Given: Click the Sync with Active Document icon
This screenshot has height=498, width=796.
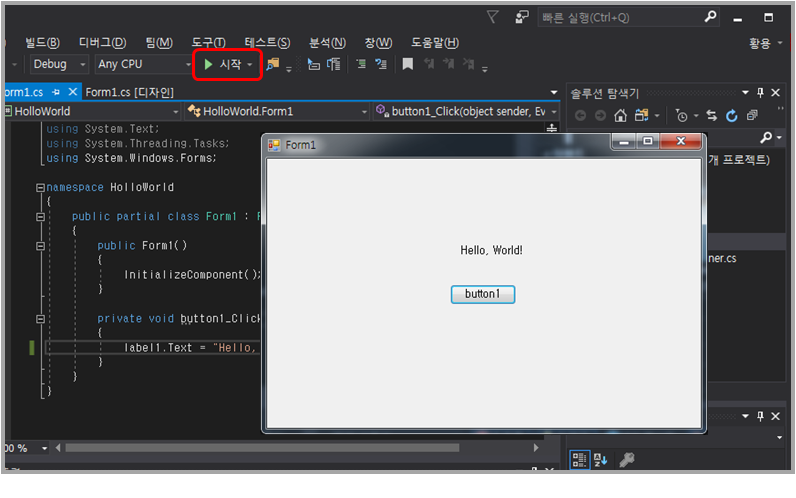Looking at the screenshot, I should [x=713, y=116].
